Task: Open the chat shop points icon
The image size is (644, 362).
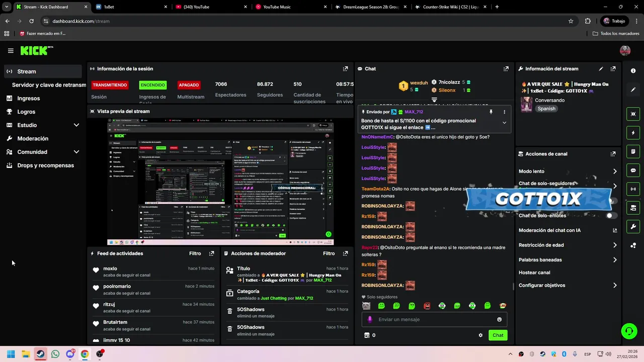Action: (367, 335)
